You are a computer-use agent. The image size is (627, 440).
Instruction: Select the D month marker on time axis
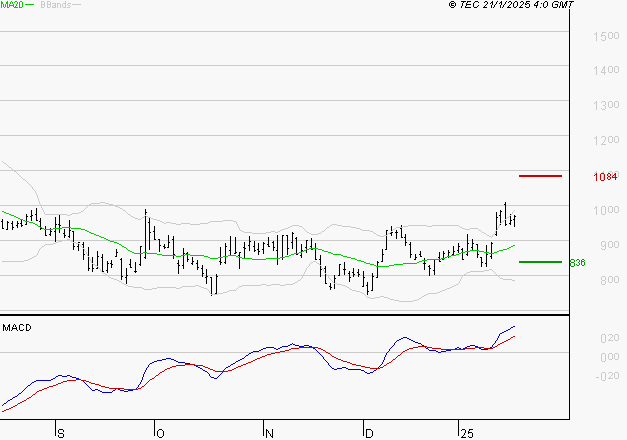[369, 433]
